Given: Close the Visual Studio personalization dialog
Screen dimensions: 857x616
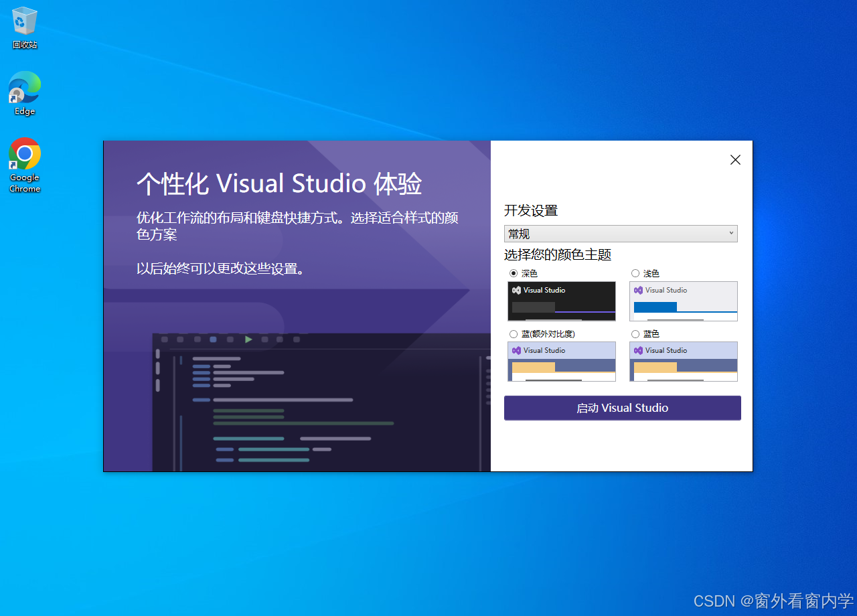Looking at the screenshot, I should [735, 160].
